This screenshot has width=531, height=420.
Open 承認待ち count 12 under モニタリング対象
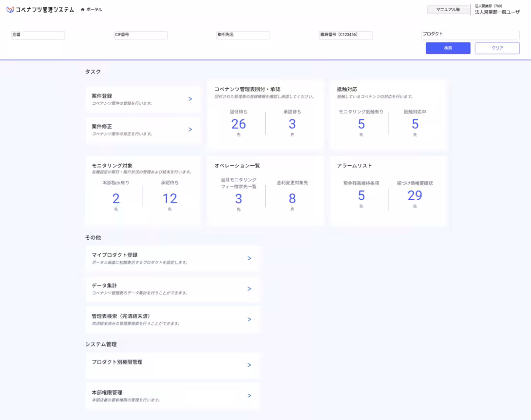(x=170, y=198)
